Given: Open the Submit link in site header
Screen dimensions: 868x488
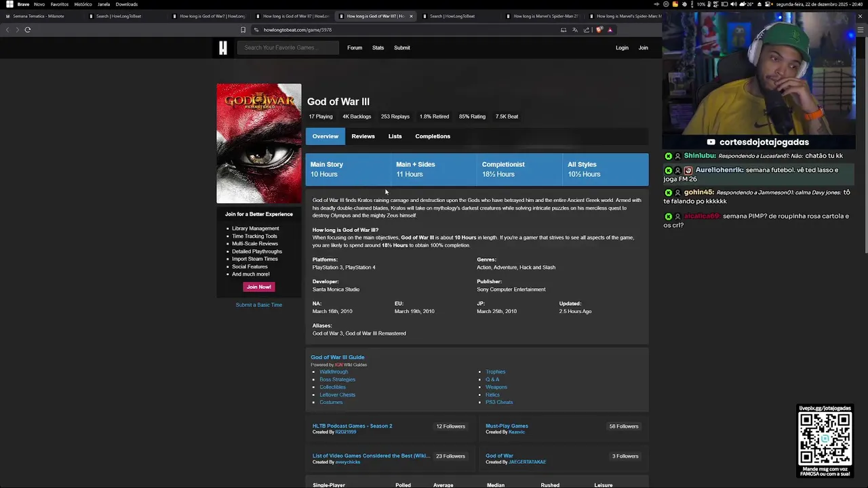Looking at the screenshot, I should pyautogui.click(x=402, y=47).
